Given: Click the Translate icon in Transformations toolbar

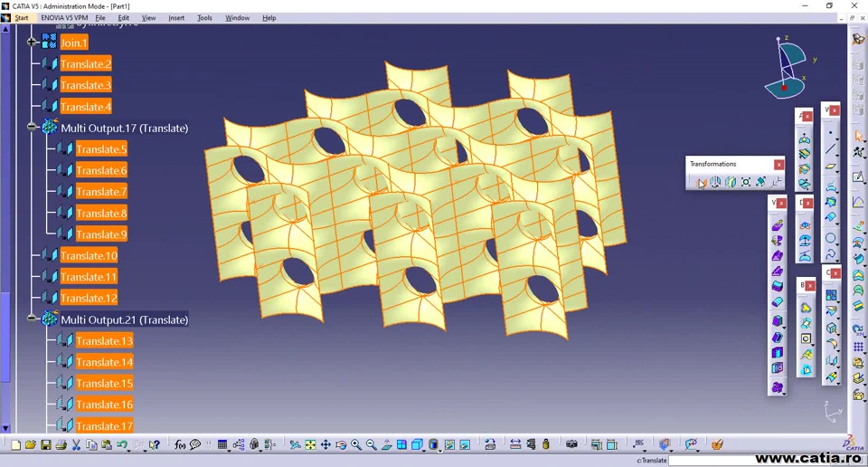Looking at the screenshot, I should [701, 182].
